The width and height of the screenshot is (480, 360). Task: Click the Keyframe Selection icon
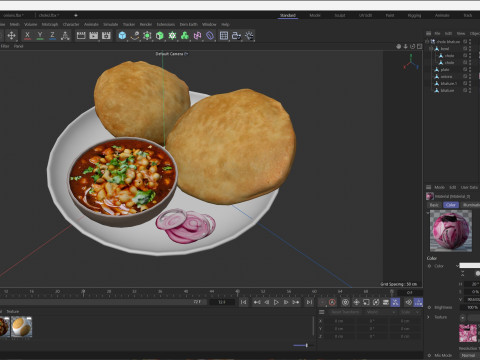345,302
